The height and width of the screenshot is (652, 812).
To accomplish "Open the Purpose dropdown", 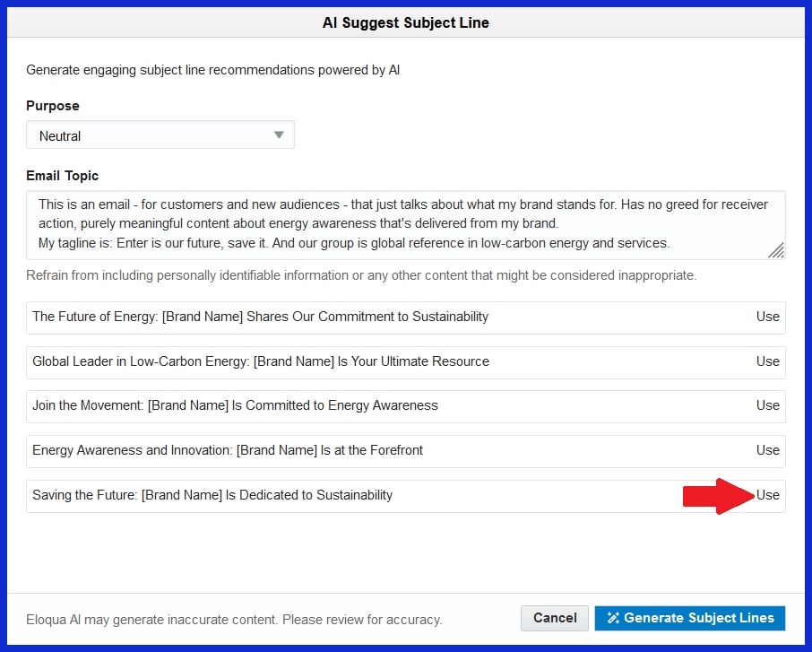I will pyautogui.click(x=160, y=135).
